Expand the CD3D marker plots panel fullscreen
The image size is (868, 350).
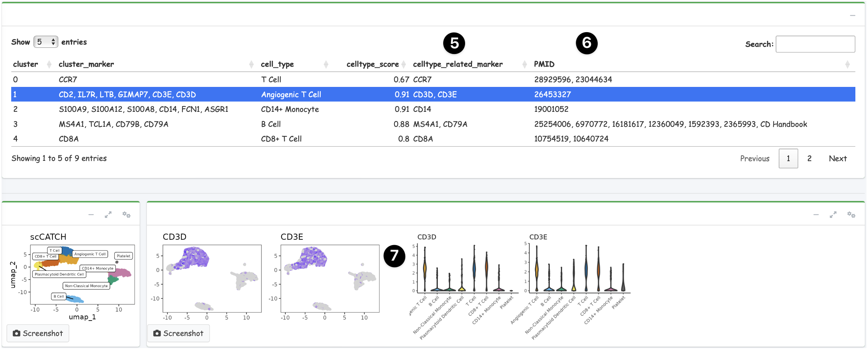pyautogui.click(x=833, y=215)
